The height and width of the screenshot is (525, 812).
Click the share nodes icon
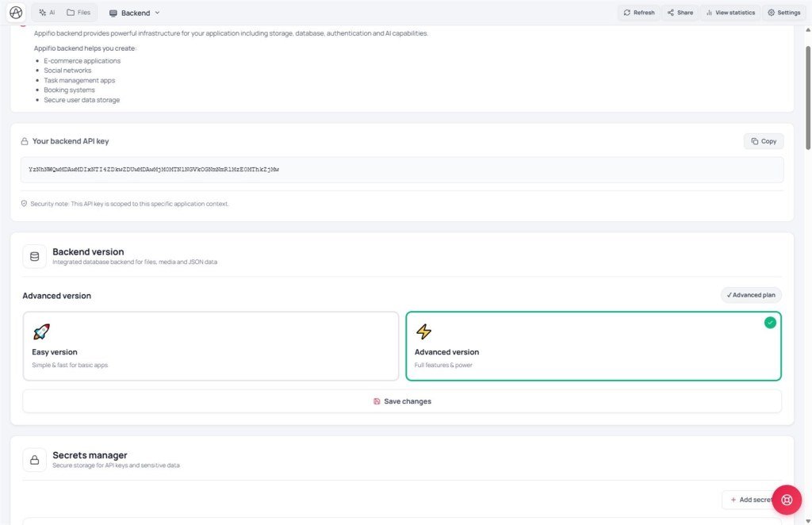point(671,13)
